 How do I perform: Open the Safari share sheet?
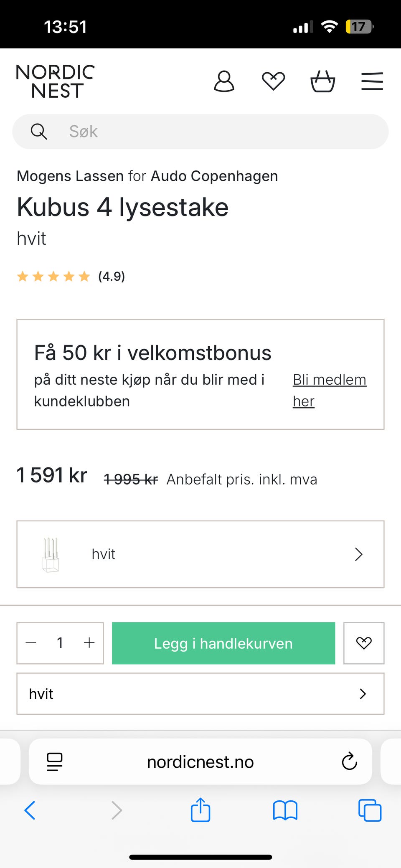coord(200,810)
